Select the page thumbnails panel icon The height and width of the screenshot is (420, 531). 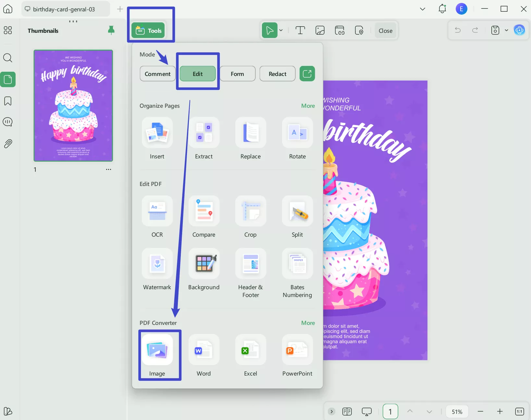click(8, 80)
